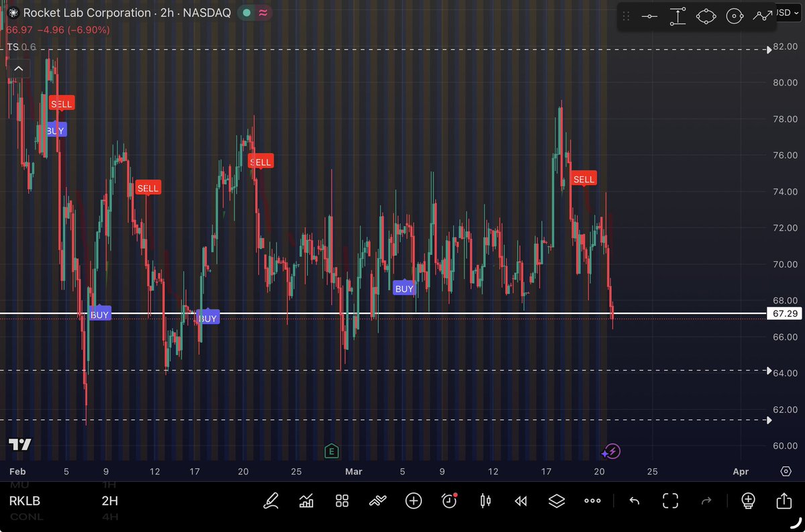
Task: Open the USD currency dropdown
Action: [787, 13]
